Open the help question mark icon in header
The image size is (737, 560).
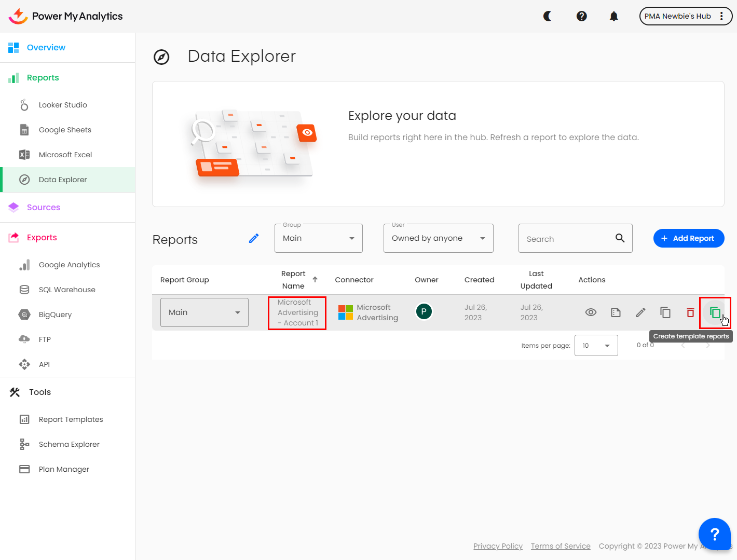(582, 16)
